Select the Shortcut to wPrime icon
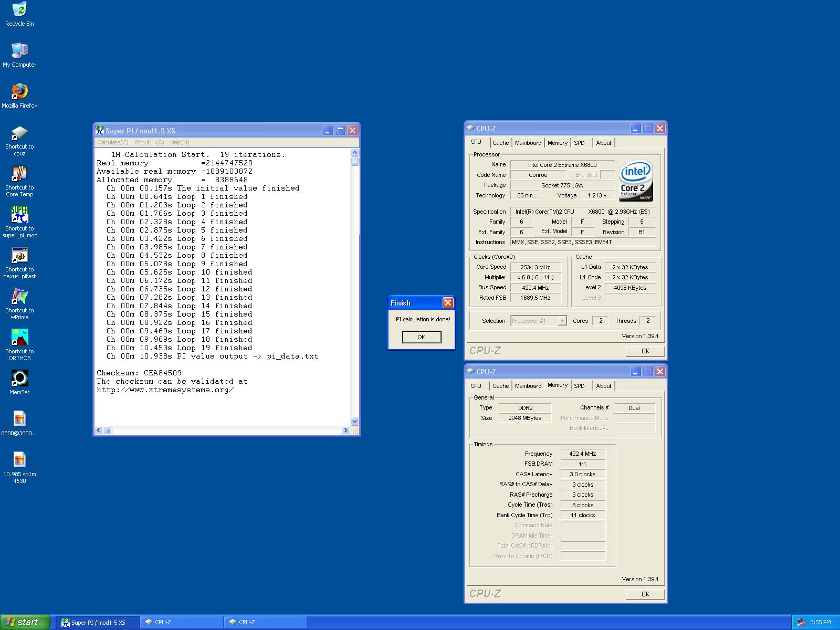 (19, 304)
